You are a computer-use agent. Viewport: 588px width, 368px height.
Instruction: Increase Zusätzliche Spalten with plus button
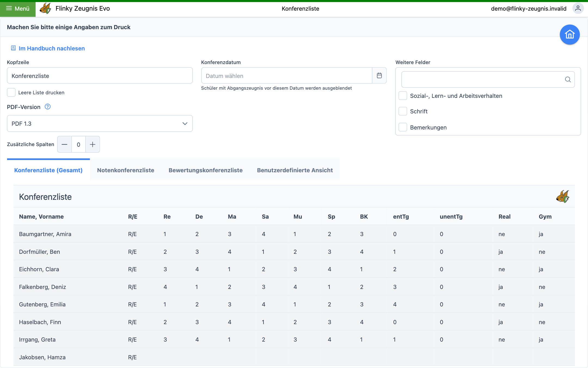tap(93, 144)
